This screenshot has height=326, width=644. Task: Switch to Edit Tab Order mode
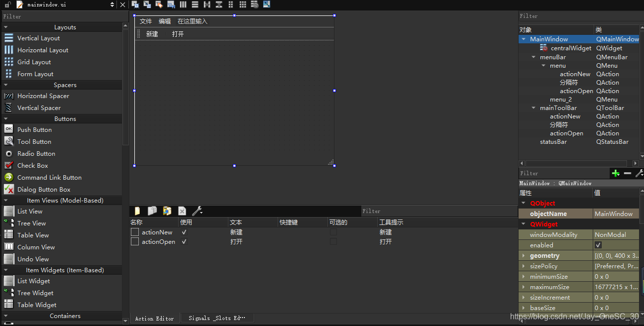click(x=171, y=4)
